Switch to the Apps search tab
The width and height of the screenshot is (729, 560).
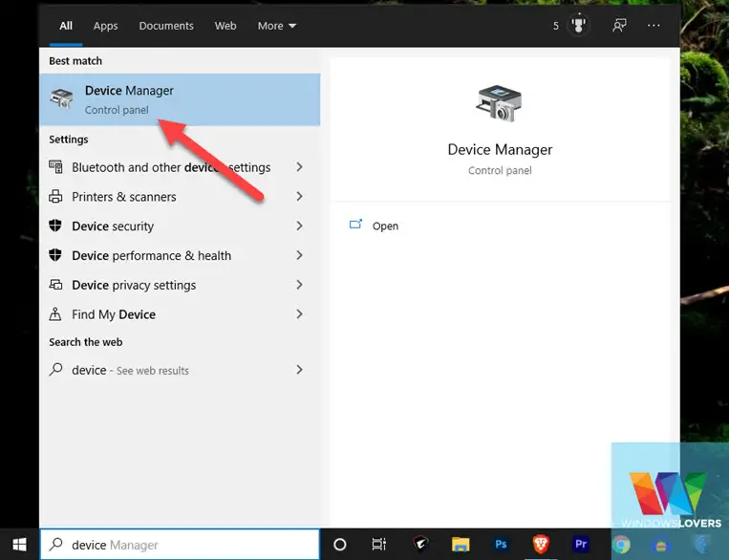[105, 26]
